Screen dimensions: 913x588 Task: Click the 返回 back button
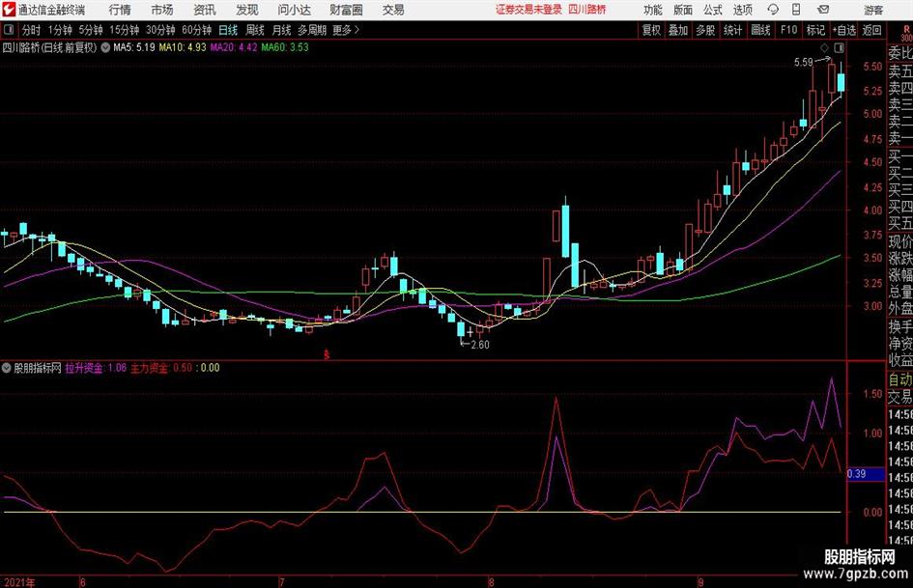click(871, 30)
